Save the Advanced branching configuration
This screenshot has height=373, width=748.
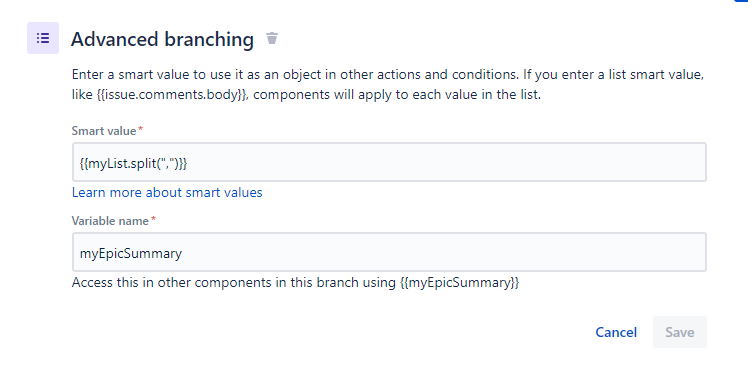(x=680, y=332)
